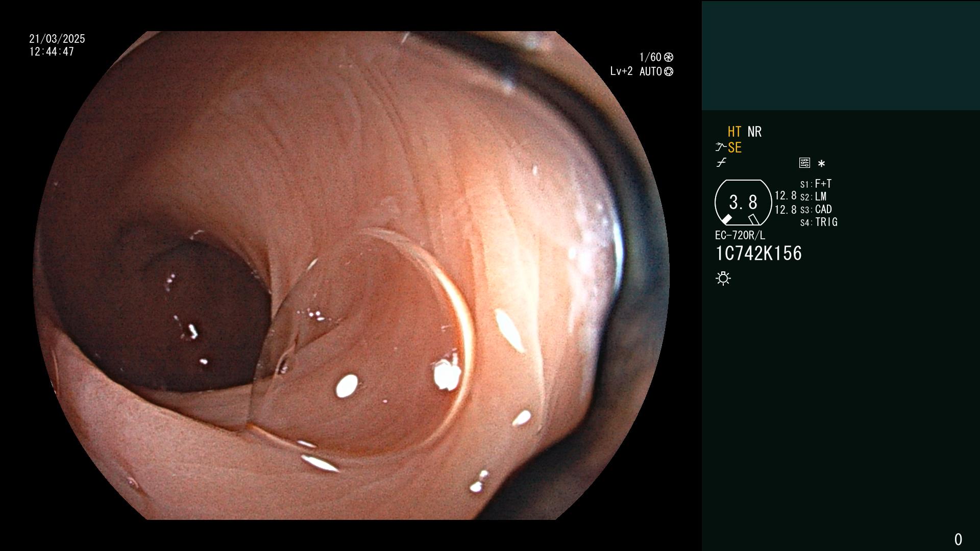980x551 pixels.
Task: Click the shutter speed icon next to 1/60
Action: [x=669, y=57]
